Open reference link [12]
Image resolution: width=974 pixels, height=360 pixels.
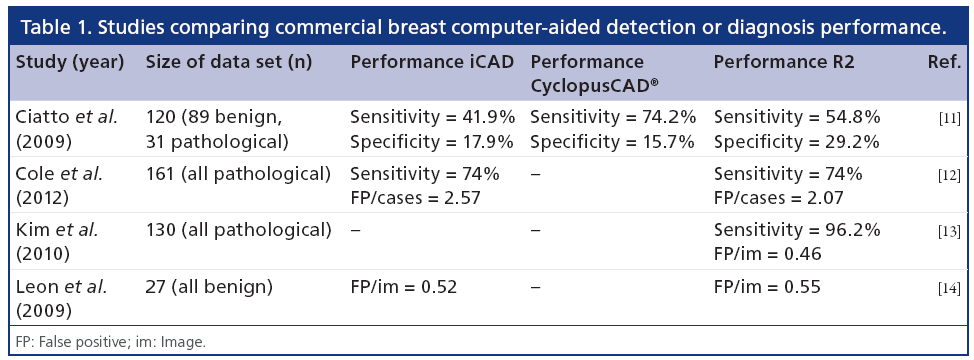pyautogui.click(x=952, y=176)
